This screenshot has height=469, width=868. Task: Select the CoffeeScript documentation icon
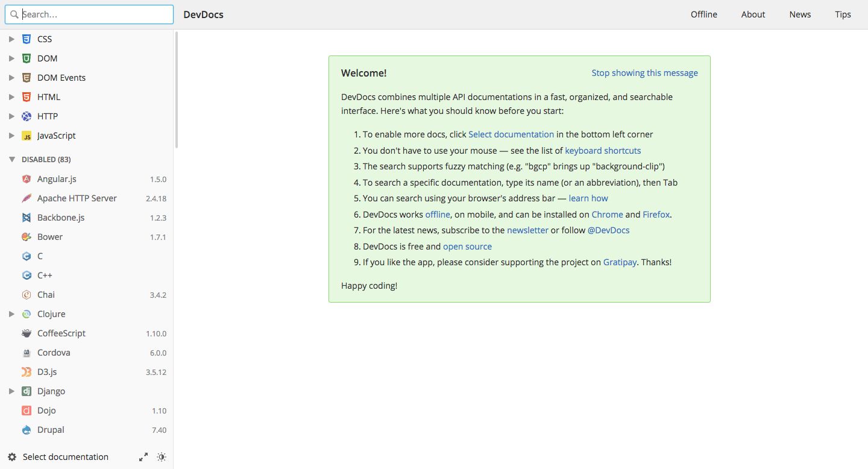27,333
